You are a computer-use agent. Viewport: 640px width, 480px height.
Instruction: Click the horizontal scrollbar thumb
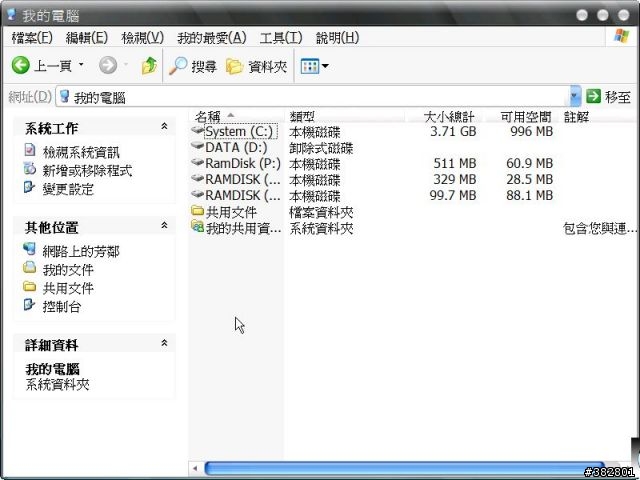[403, 468]
